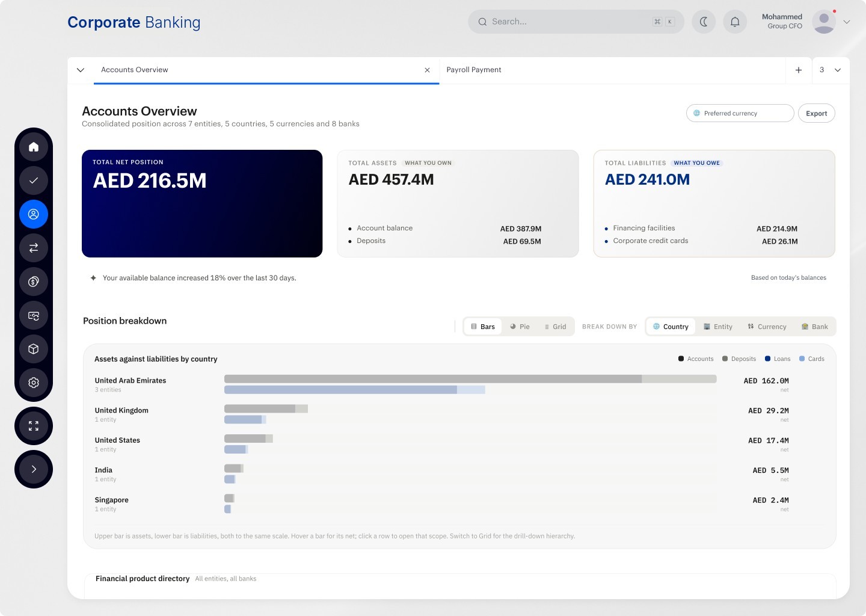Image resolution: width=866 pixels, height=616 pixels.
Task: Click the sparkle icon beside balance insight
Action: point(93,278)
